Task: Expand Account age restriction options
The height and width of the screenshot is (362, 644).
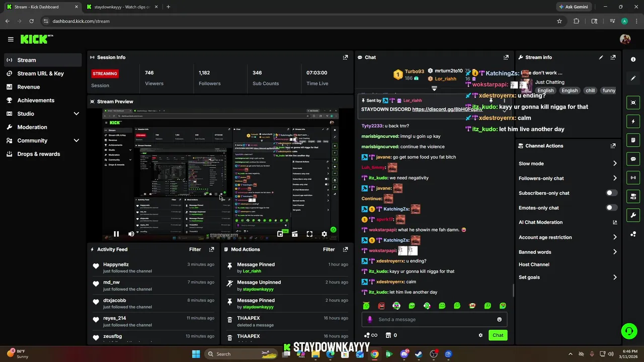Action: coord(615,237)
